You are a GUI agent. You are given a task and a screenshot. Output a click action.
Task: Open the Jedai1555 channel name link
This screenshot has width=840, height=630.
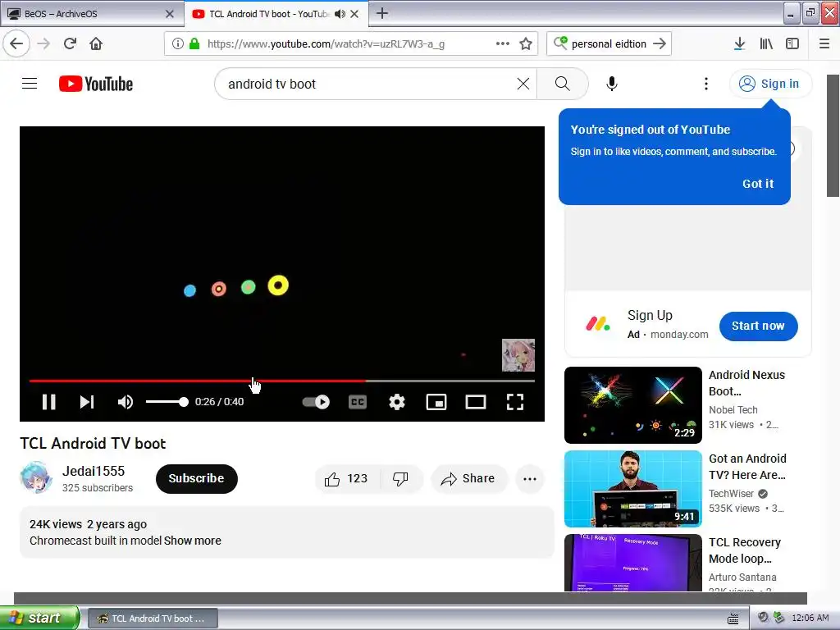click(x=94, y=471)
